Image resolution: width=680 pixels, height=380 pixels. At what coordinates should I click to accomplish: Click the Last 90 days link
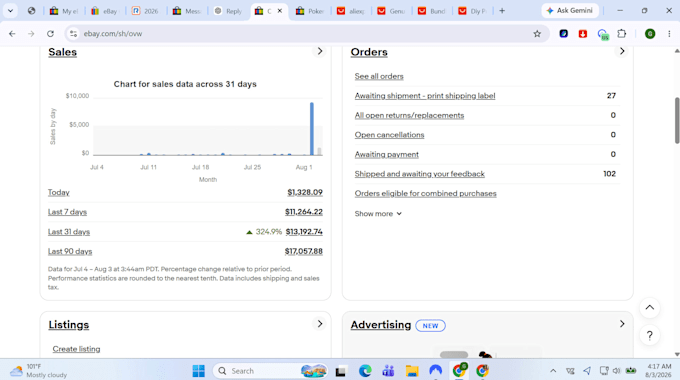click(70, 252)
